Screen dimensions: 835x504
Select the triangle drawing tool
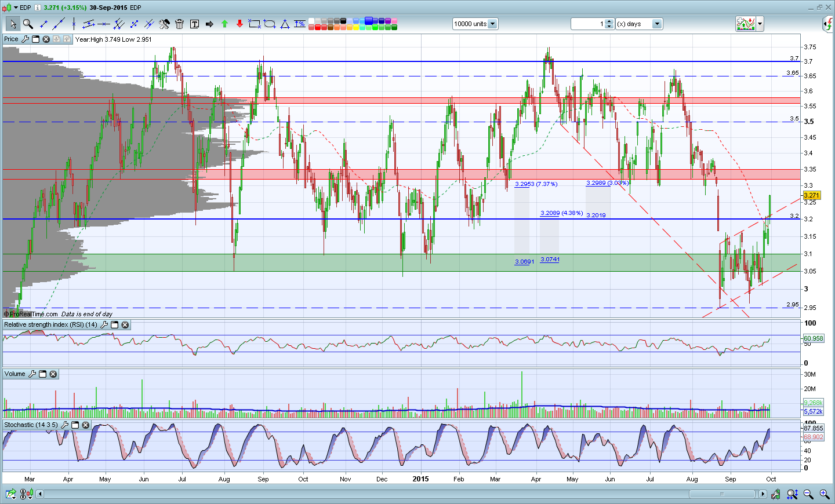tap(285, 24)
